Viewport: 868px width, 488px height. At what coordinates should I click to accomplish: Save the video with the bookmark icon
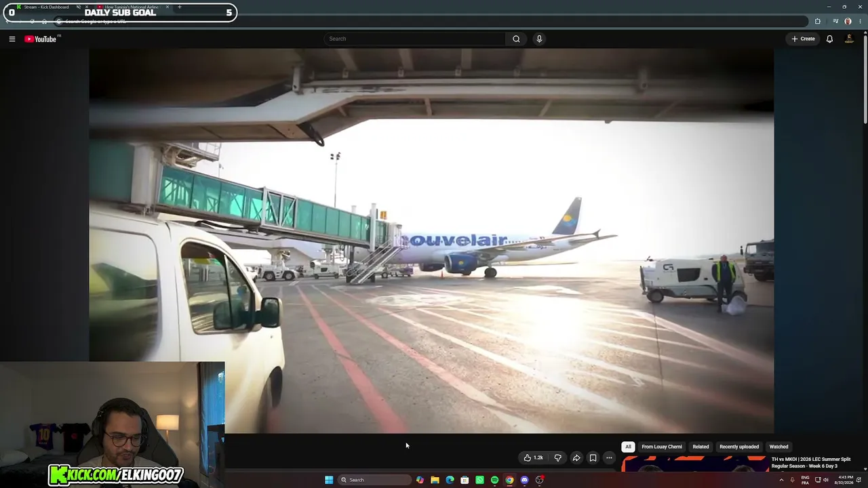593,457
